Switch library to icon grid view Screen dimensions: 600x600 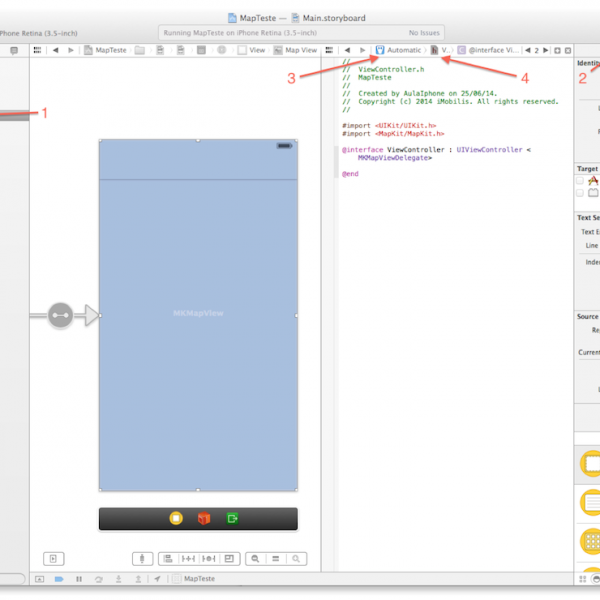tap(583, 579)
